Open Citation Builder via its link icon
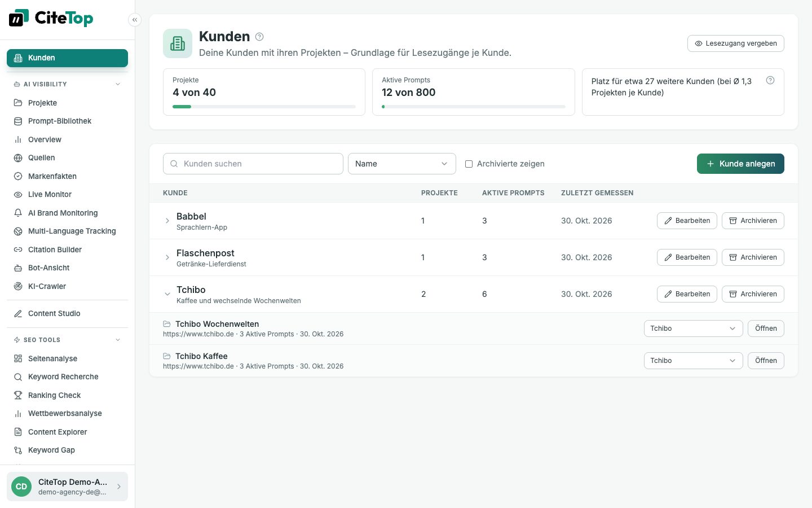 click(x=18, y=249)
